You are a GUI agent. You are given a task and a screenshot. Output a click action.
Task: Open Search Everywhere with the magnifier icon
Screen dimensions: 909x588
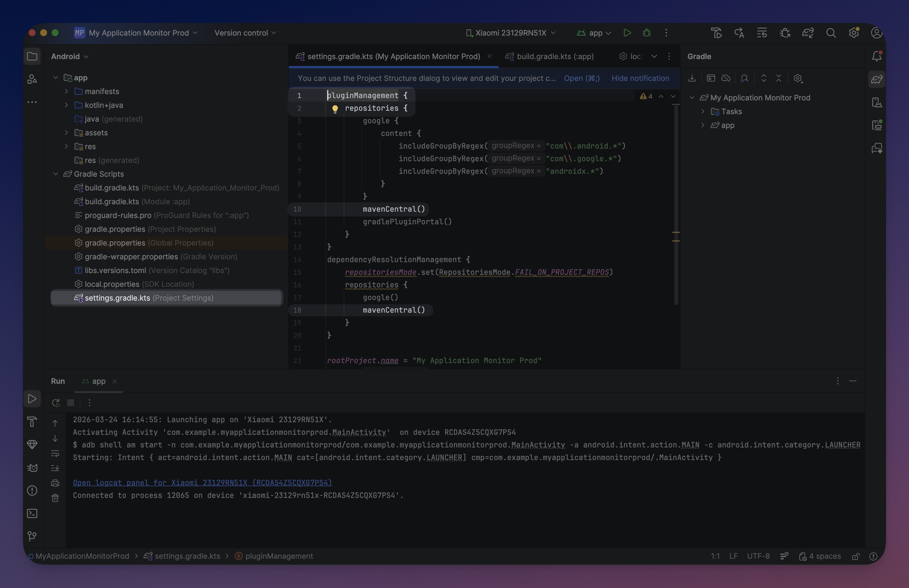pos(831,33)
